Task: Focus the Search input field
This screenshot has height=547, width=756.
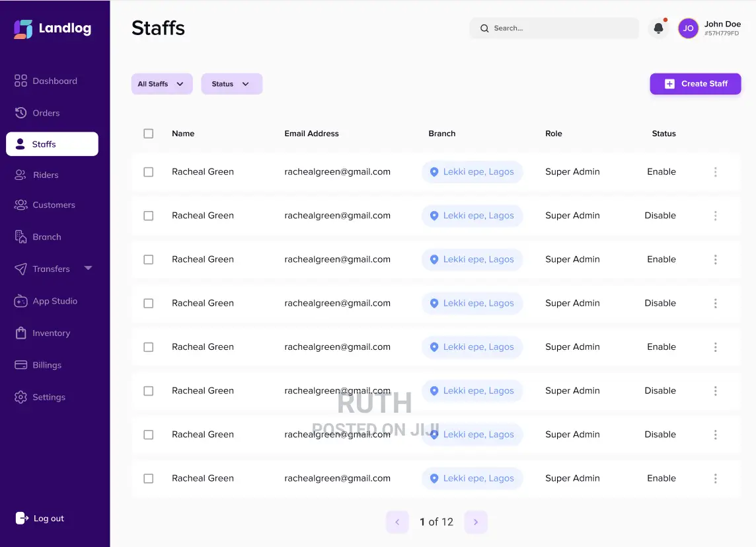Action: 554,28
